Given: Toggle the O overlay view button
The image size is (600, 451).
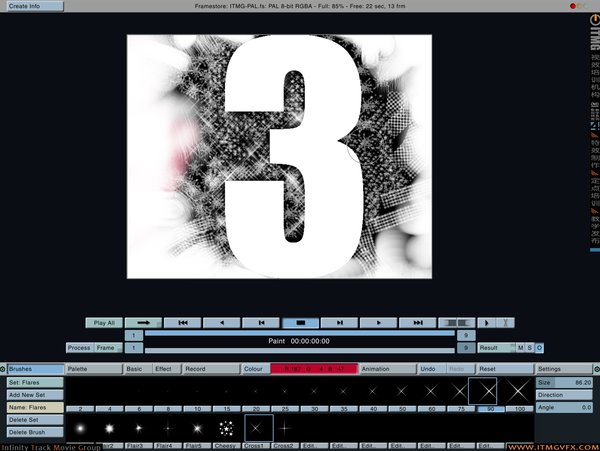Looking at the screenshot, I should point(539,348).
